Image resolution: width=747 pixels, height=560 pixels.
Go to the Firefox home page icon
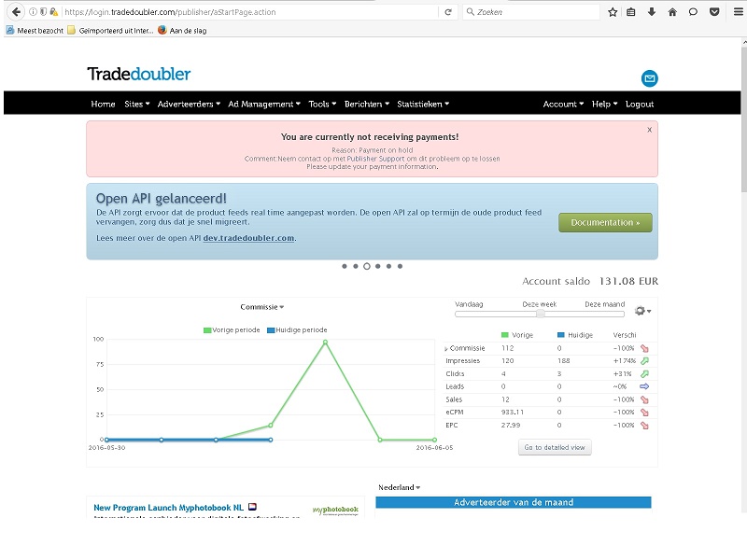(672, 12)
